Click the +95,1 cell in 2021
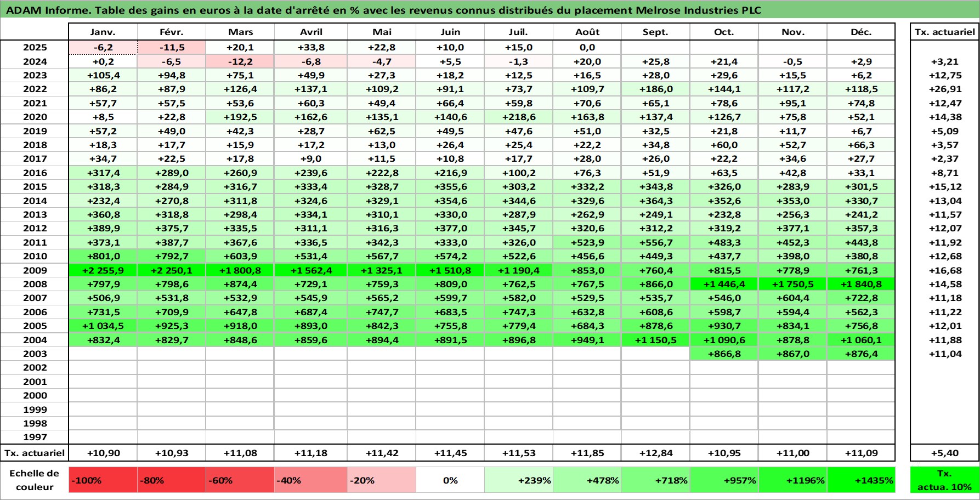The image size is (980, 500). pyautogui.click(x=793, y=103)
